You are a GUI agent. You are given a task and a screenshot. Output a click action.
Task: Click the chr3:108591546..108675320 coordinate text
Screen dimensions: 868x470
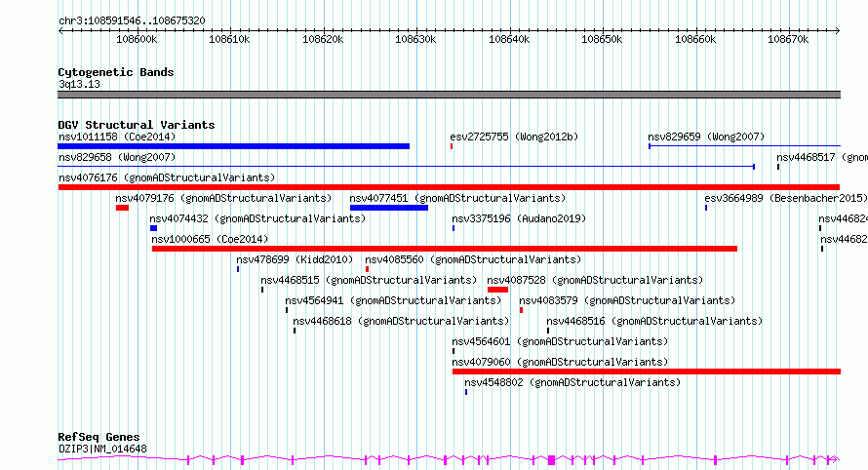tap(132, 20)
